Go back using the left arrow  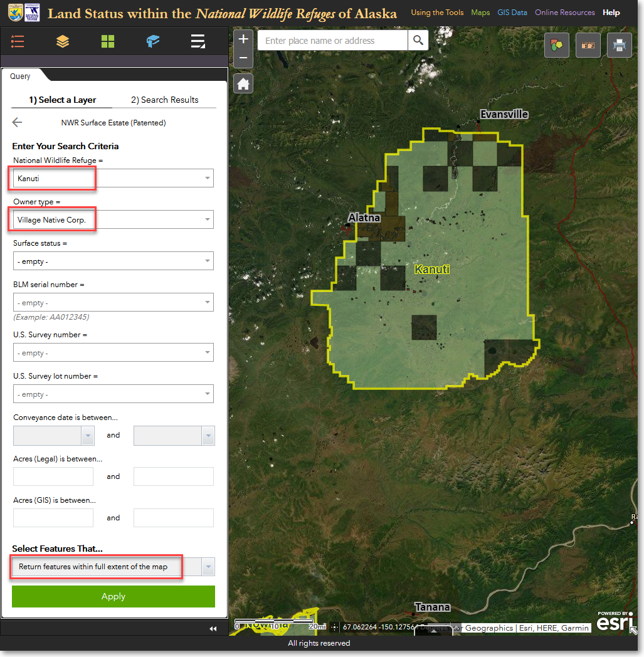point(17,123)
